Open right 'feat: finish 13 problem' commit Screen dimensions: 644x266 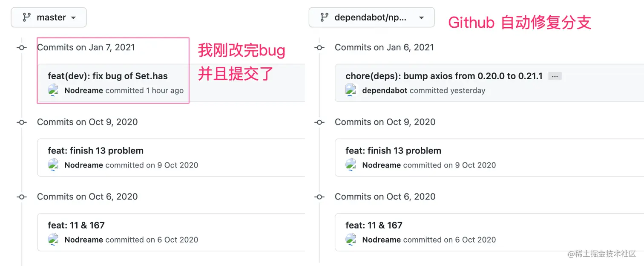[393, 151]
